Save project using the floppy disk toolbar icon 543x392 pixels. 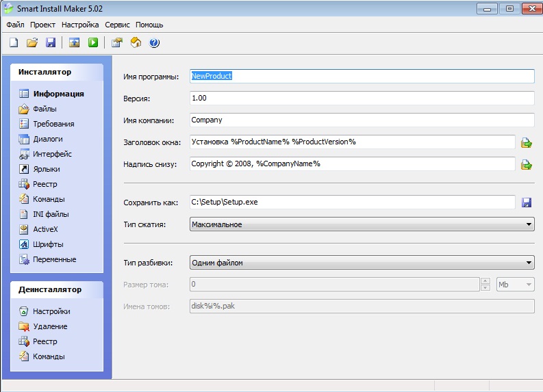click(x=50, y=42)
